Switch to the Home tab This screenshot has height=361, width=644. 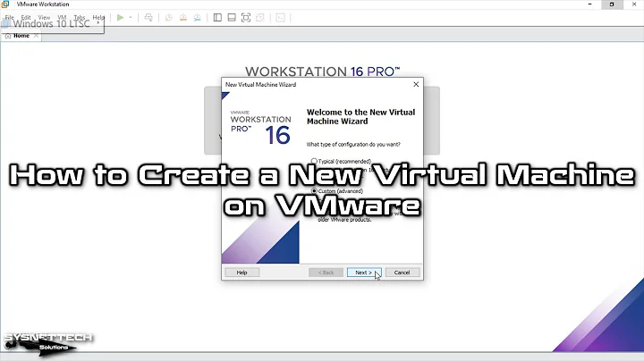(21, 36)
